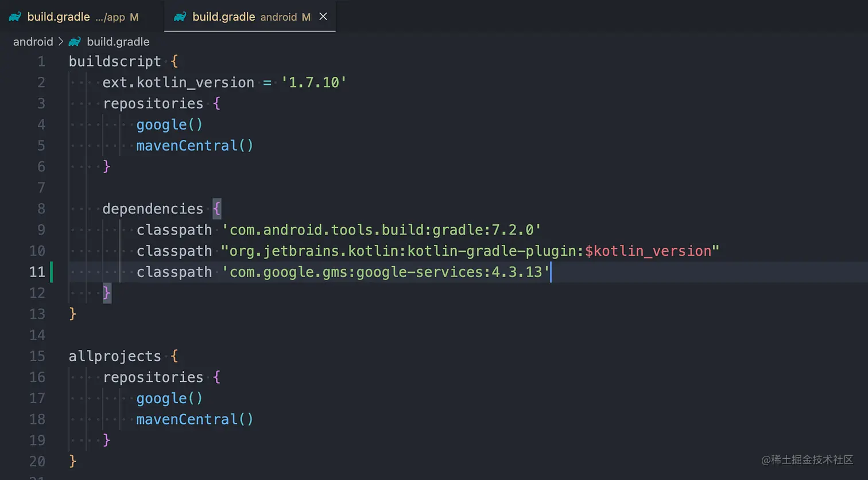Click the highlighted opening brace after dependencies
868x480 pixels.
pyautogui.click(x=216, y=208)
